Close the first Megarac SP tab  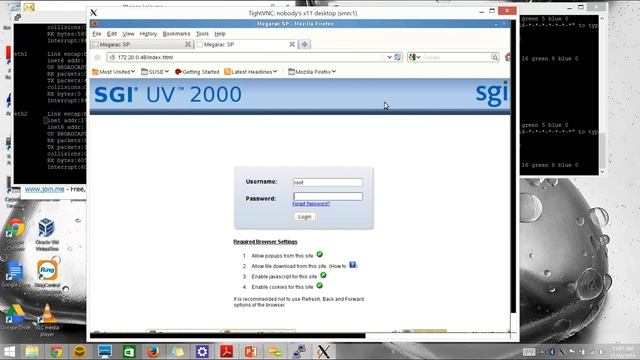coord(188,44)
